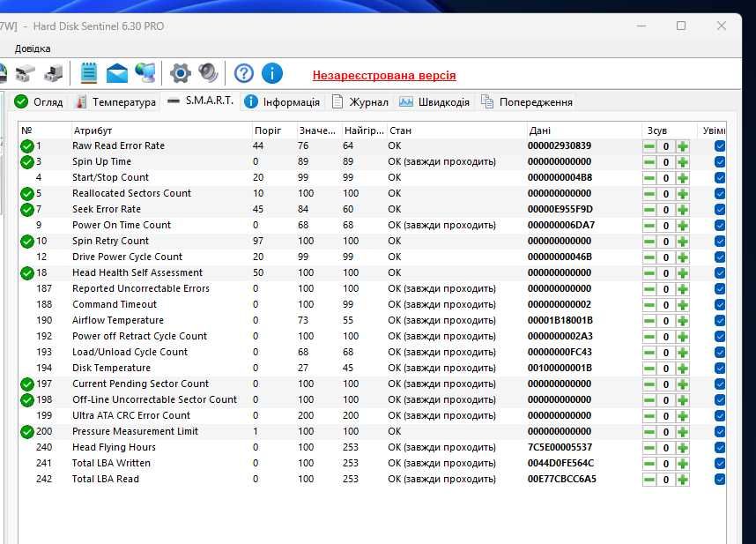Click the green check on Current Pending Sector Count

(x=27, y=384)
